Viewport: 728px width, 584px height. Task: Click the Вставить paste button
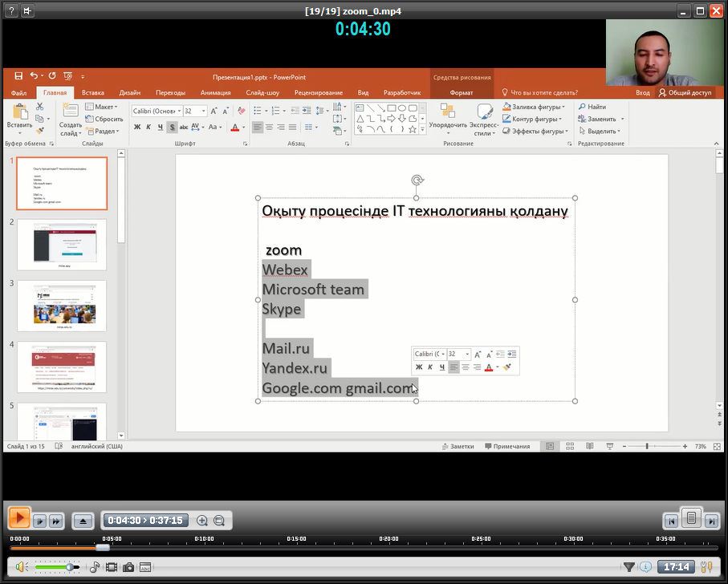coord(19,118)
